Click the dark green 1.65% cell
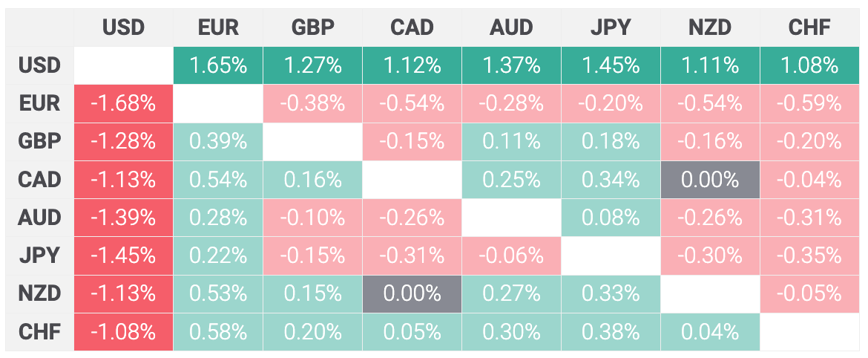Viewport: 868px width, 358px height. (219, 65)
